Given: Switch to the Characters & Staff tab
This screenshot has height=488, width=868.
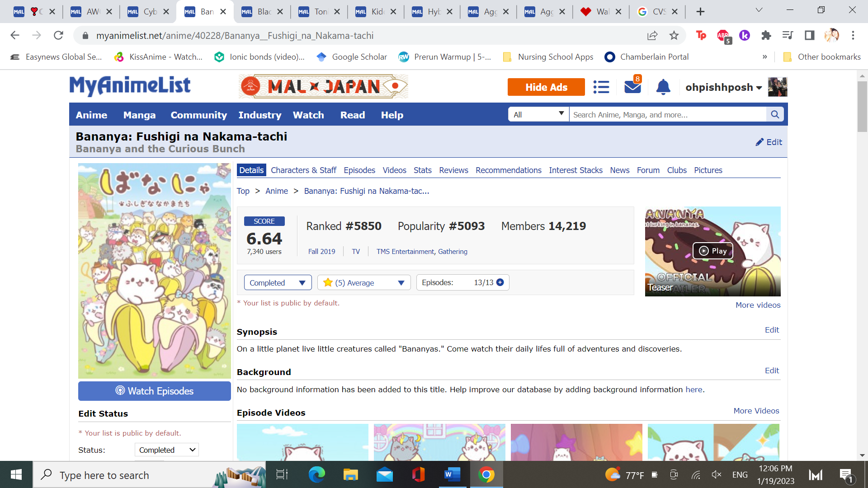Looking at the screenshot, I should [303, 170].
